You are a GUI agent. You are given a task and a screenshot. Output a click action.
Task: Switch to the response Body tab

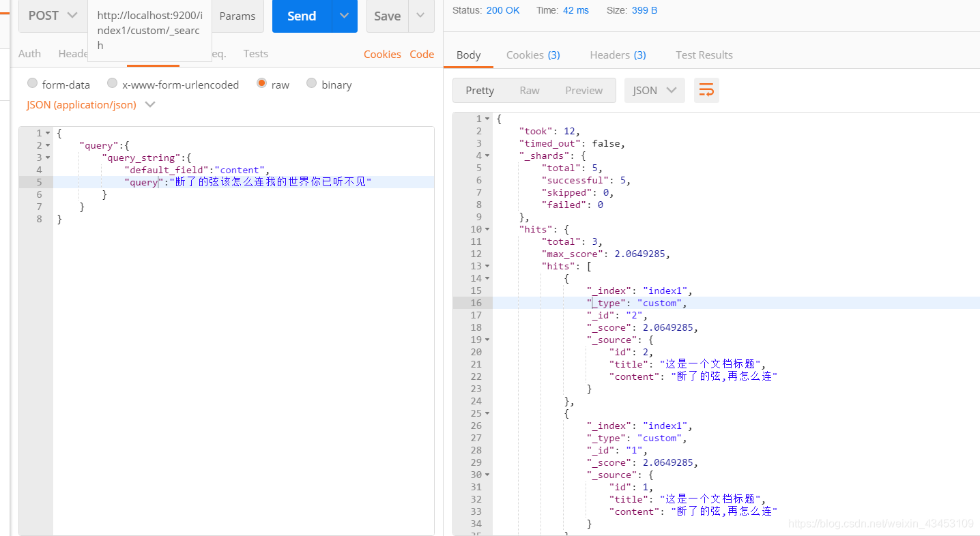pos(468,55)
